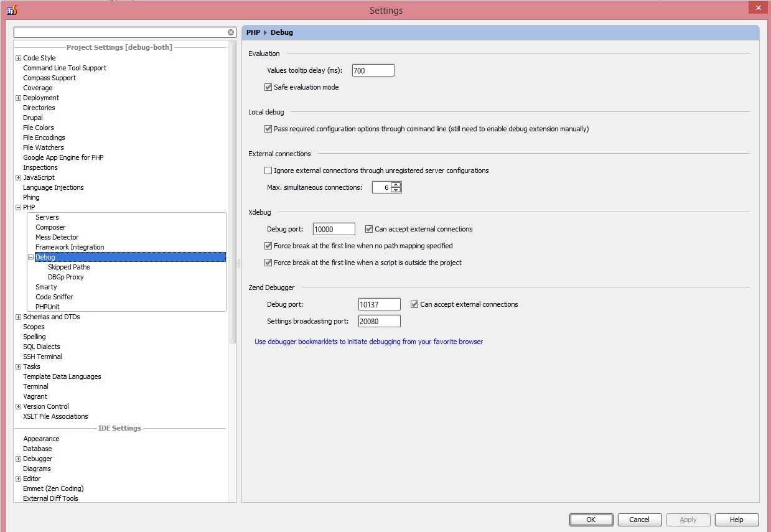771x532 pixels.
Task: Click the Apply button
Action: (x=688, y=520)
